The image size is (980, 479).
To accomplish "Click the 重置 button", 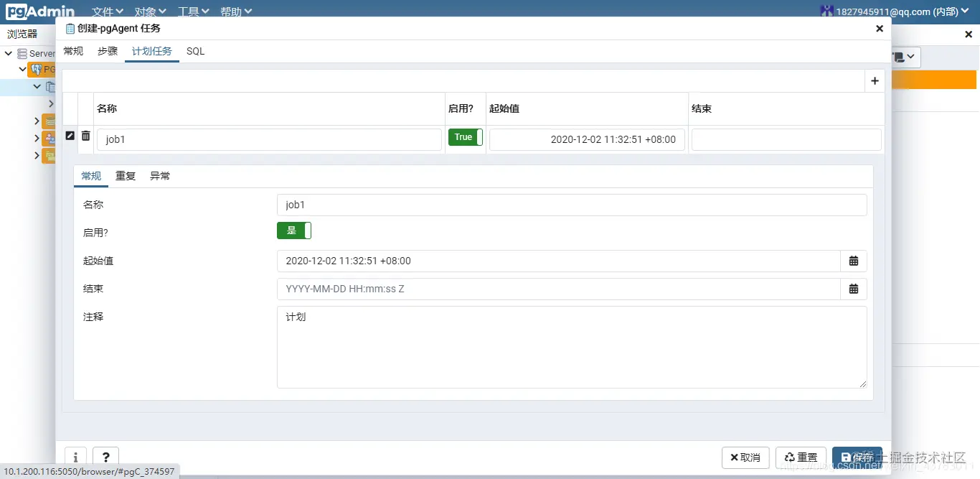I will click(x=801, y=457).
